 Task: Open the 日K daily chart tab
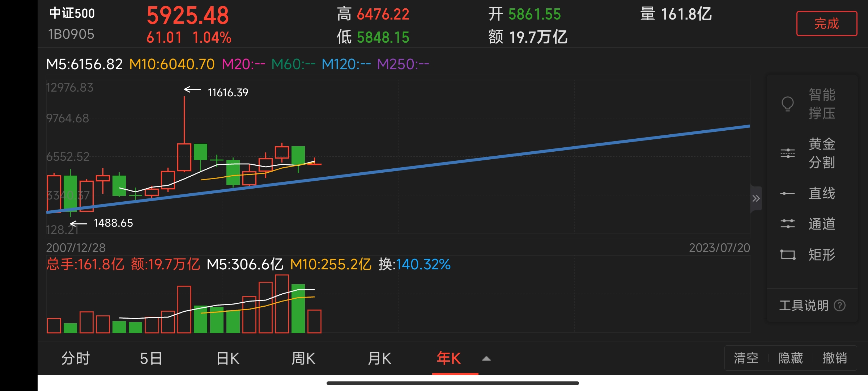click(x=228, y=358)
